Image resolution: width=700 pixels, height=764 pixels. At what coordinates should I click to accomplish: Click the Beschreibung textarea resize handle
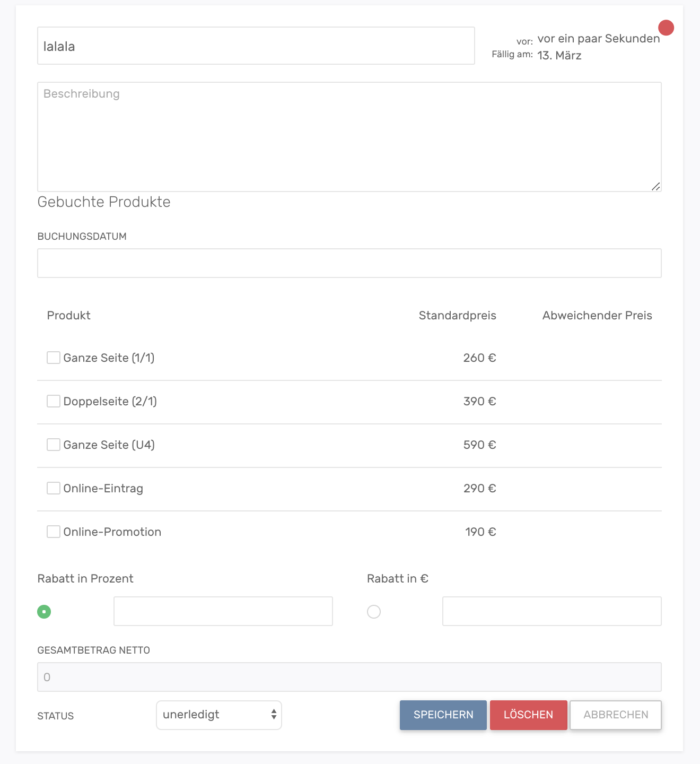(x=656, y=186)
